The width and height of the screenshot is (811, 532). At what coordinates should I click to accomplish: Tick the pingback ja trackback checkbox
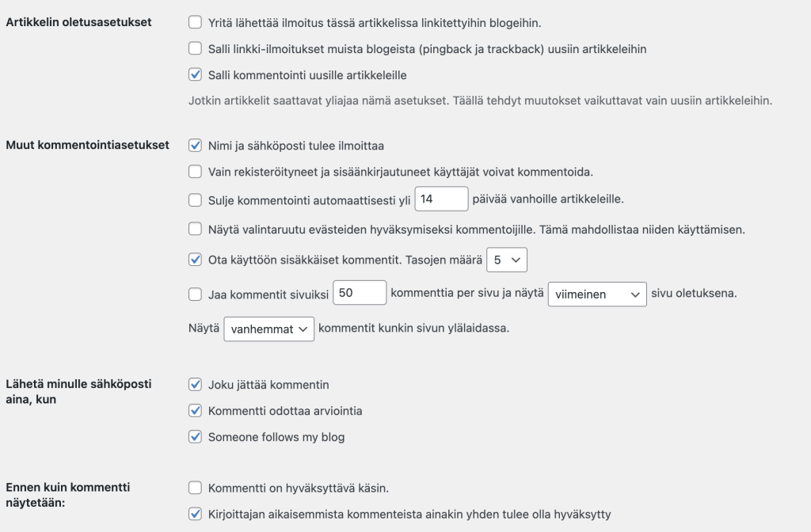coord(195,48)
